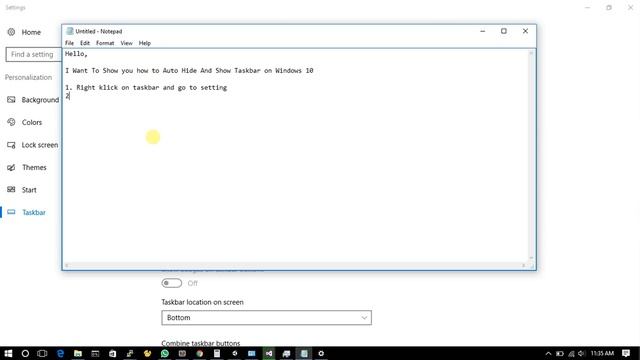
Task: Open Colors personalization settings
Action: tap(24, 122)
